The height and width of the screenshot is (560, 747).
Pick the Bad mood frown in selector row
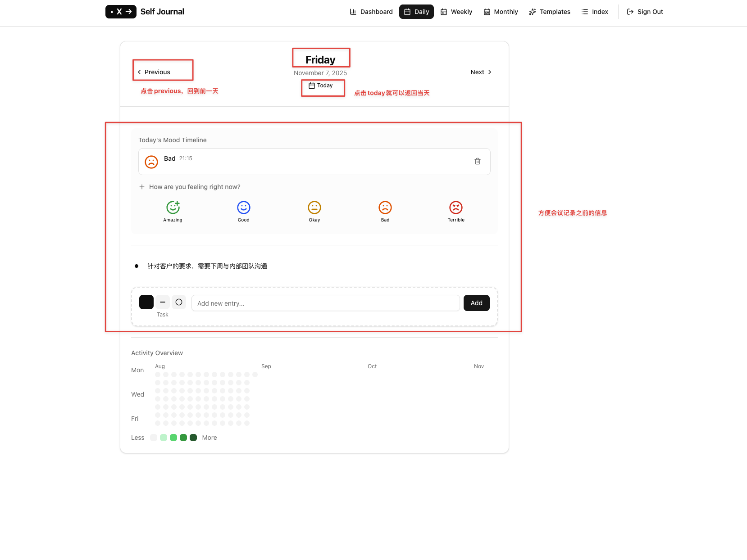[385, 208]
